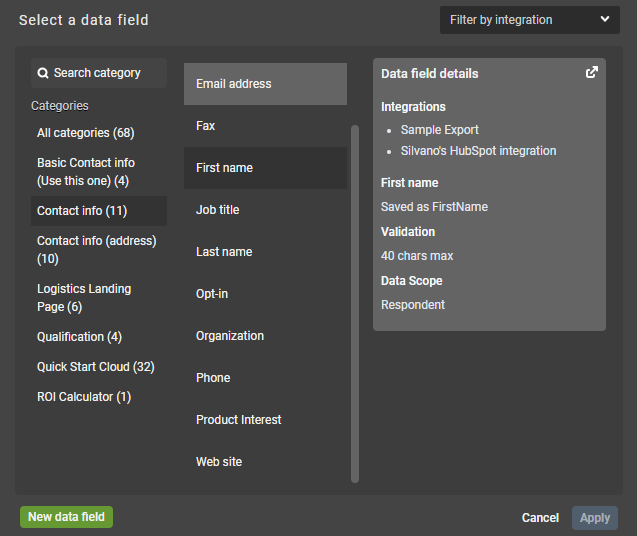This screenshot has height=536, width=637.
Task: Select Contact info (11) category
Action: (80, 211)
